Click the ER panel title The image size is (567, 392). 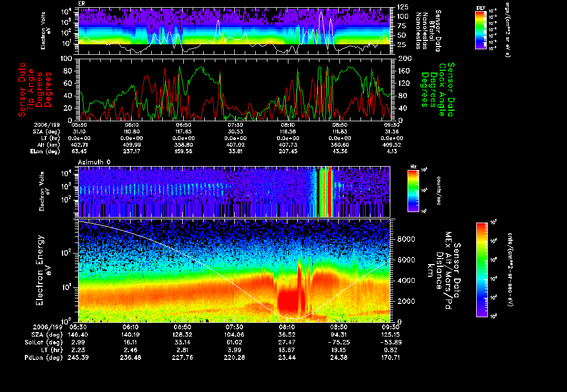point(81,4)
